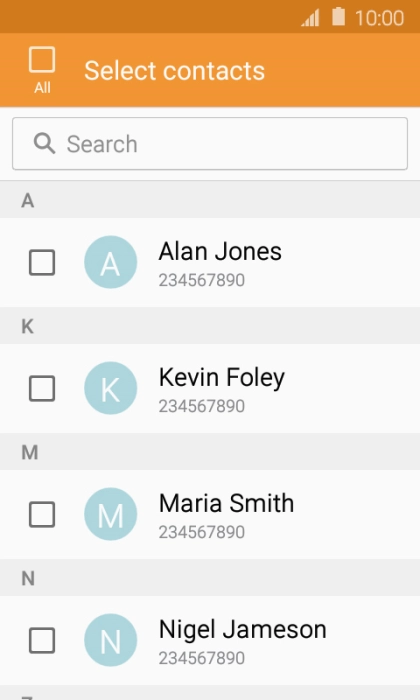The image size is (420, 700).
Task: Tick the checkbox for Maria Smith
Action: click(42, 514)
